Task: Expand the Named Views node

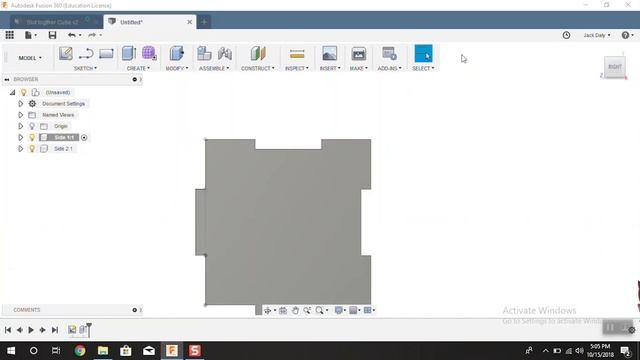Action: (x=20, y=115)
